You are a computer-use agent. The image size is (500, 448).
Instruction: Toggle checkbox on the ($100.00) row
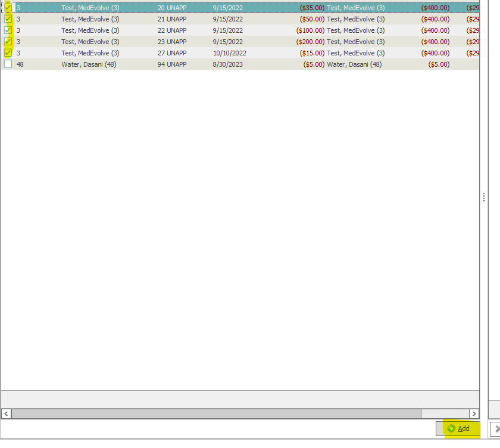(x=8, y=30)
